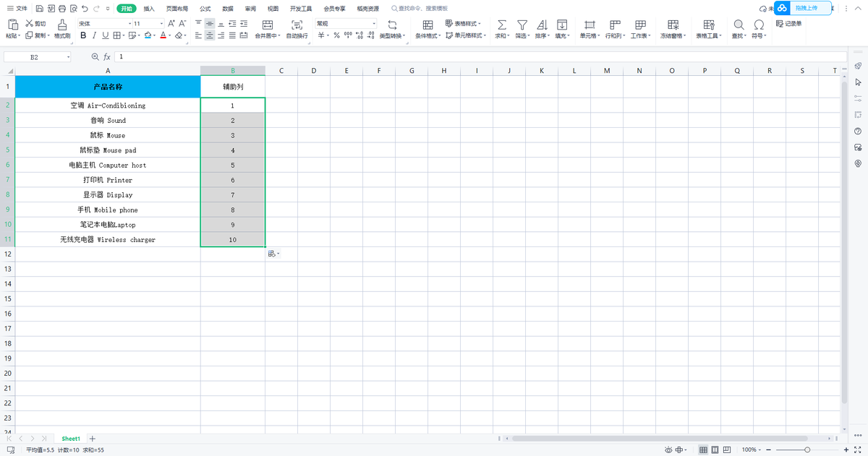This screenshot has width=868, height=456.
Task: Open the zoom percentage dropdown 100%
Action: (x=752, y=449)
